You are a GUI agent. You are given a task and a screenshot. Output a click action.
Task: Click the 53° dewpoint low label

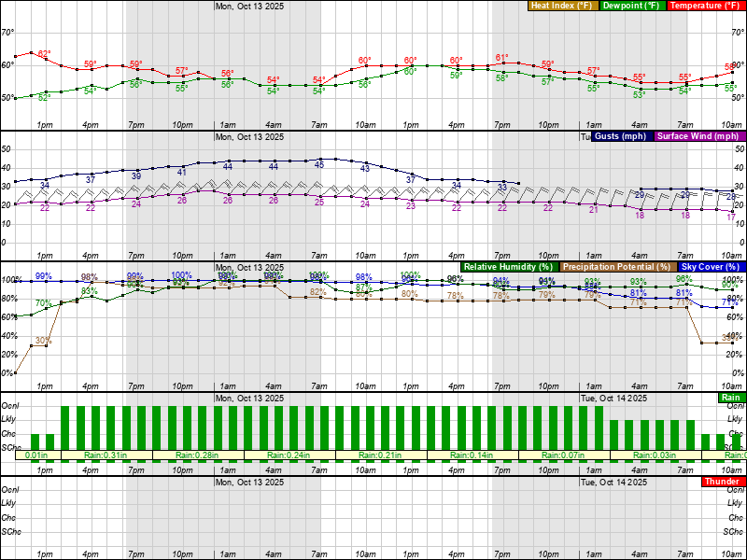pos(640,94)
